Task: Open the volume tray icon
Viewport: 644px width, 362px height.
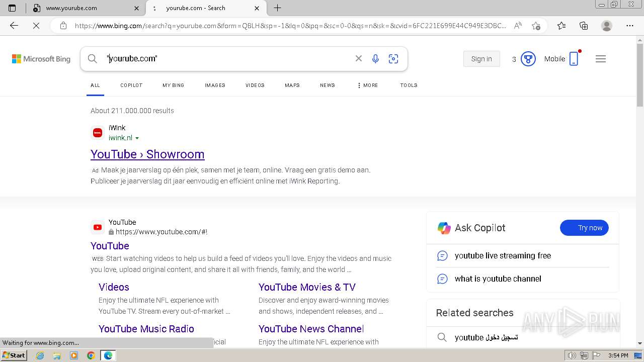Action: [572, 355]
